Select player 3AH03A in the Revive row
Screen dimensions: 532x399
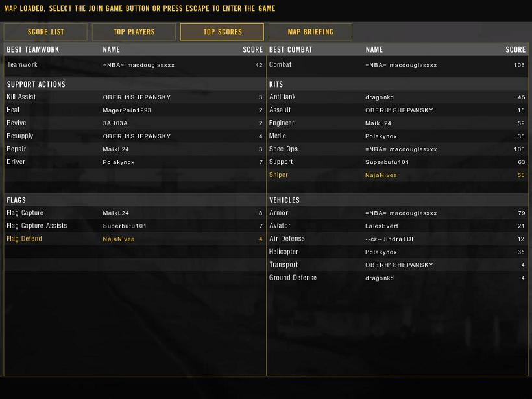click(115, 123)
